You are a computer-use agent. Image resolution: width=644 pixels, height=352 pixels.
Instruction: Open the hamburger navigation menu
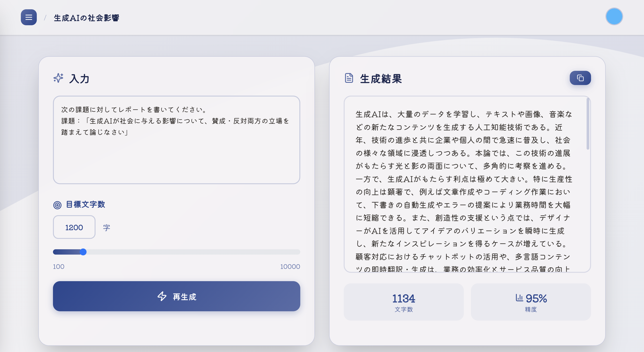click(29, 17)
